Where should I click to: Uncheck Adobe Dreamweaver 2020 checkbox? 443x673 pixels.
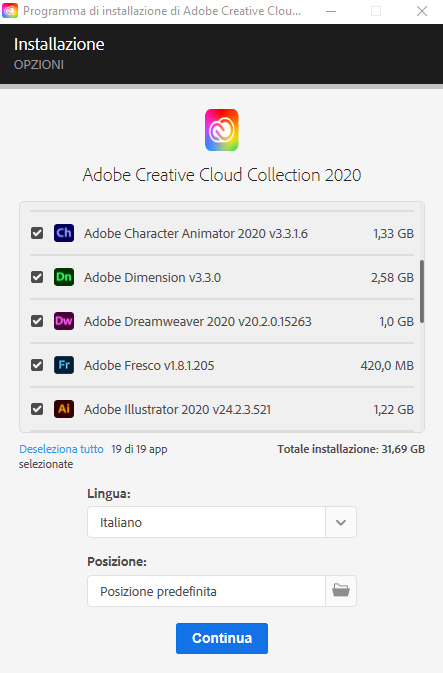[37, 321]
